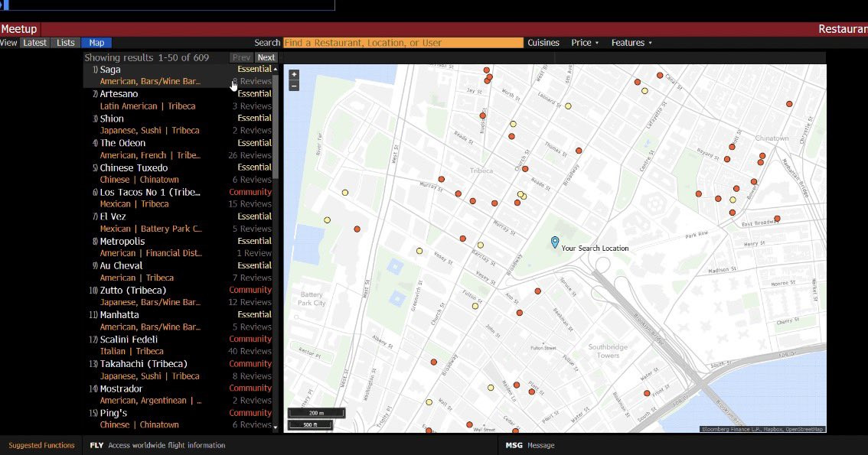
Task: Click Showing results 1-50 of 609 text
Action: tap(147, 57)
